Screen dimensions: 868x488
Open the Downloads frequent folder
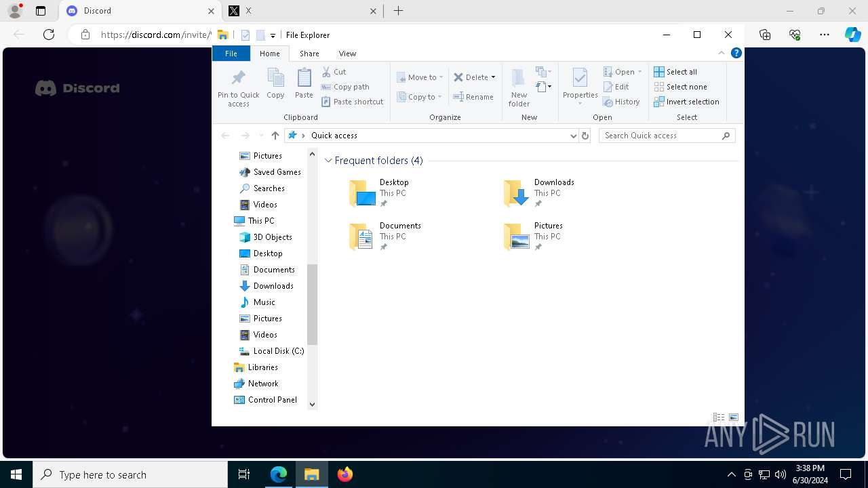(539, 193)
